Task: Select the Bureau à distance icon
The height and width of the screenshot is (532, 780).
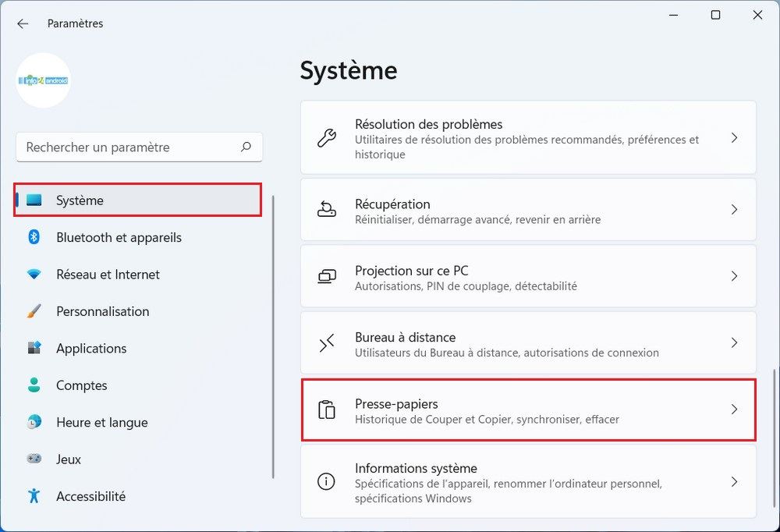Action: point(326,342)
